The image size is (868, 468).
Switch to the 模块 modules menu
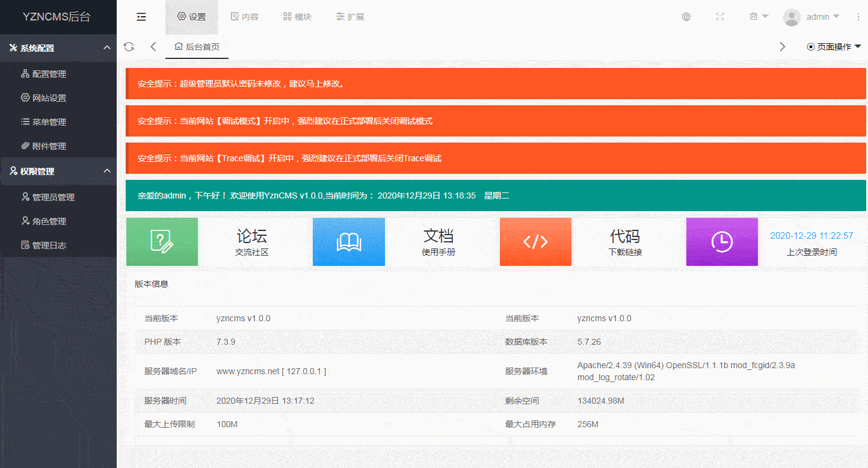coord(297,16)
